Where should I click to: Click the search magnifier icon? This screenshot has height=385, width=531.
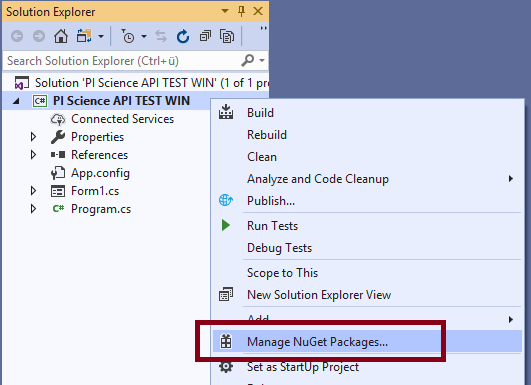click(248, 61)
